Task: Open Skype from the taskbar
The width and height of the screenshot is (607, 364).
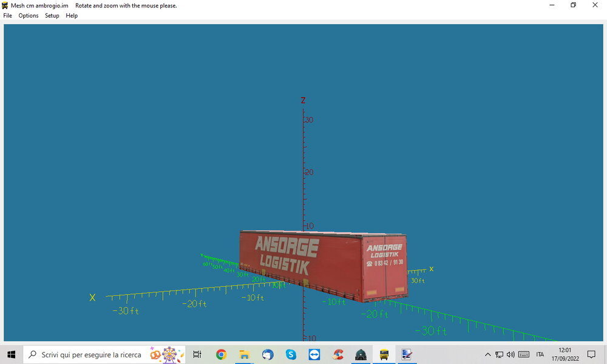Action: pos(291,354)
